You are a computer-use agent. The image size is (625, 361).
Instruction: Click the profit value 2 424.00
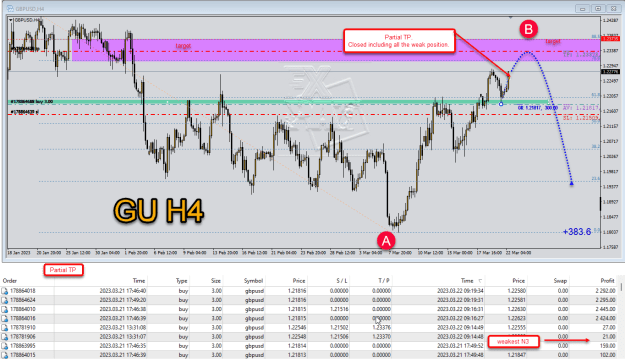pyautogui.click(x=605, y=318)
